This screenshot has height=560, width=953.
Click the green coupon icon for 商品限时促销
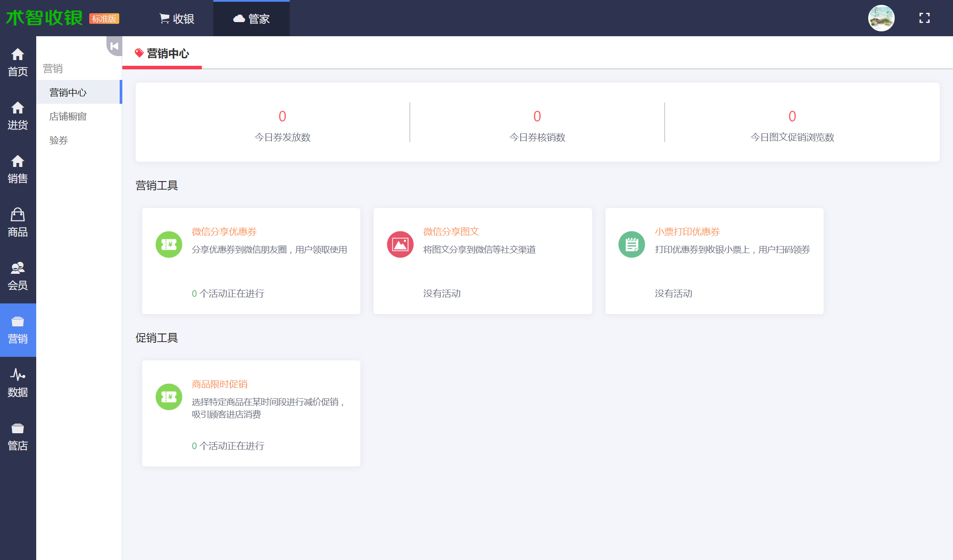coord(169,397)
